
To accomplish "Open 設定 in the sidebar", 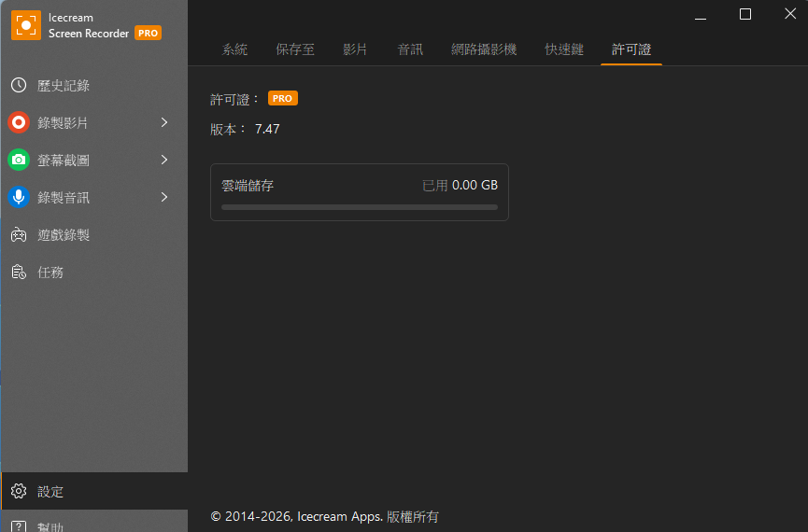I will pos(94,491).
